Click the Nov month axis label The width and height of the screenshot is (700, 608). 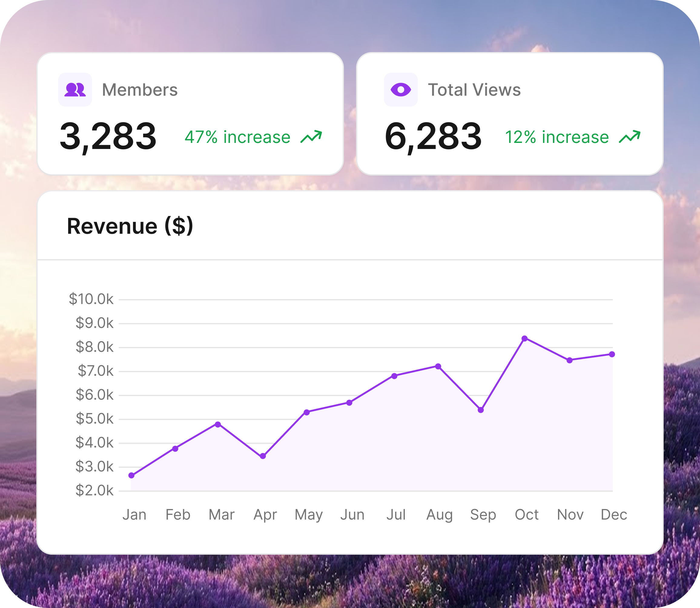(570, 515)
